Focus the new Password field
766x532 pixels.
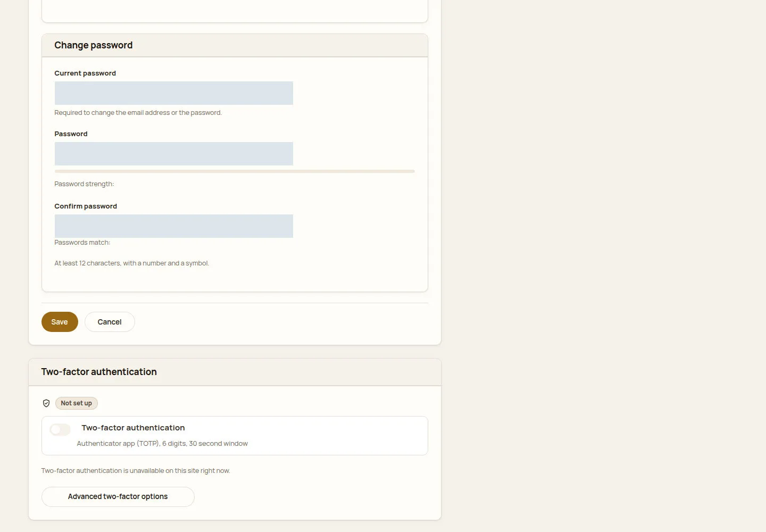tap(174, 154)
